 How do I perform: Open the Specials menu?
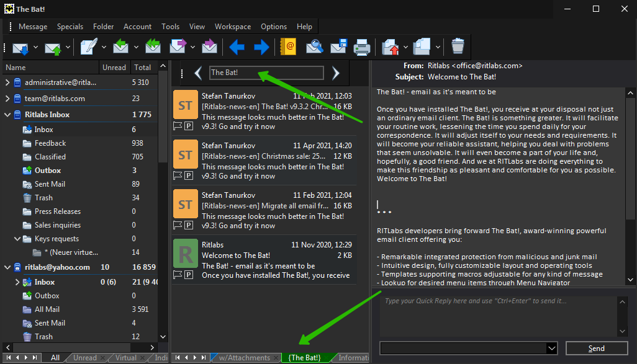pos(70,27)
